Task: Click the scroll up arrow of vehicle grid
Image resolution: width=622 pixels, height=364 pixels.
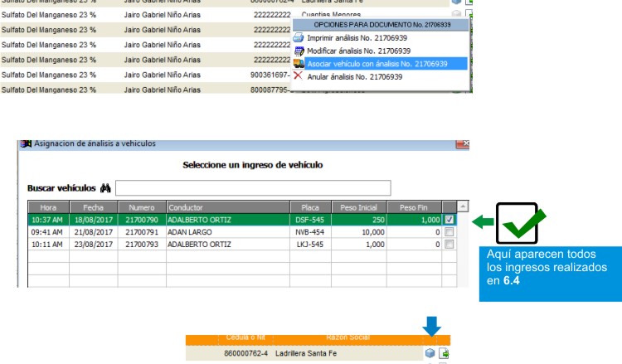Action: (x=463, y=206)
